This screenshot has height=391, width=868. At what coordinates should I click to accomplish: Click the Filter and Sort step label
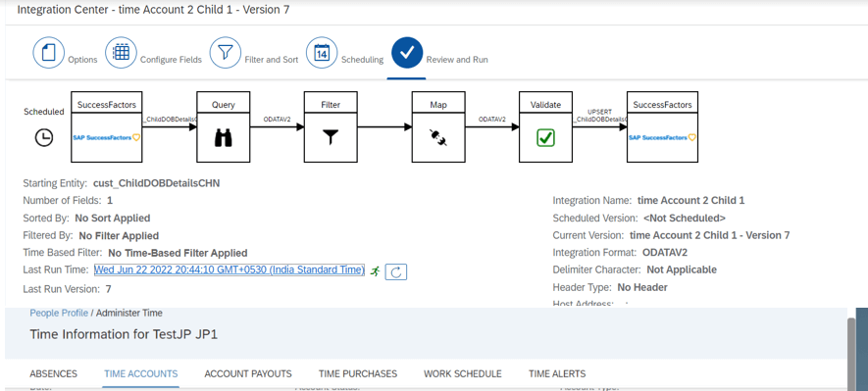pyautogui.click(x=272, y=60)
